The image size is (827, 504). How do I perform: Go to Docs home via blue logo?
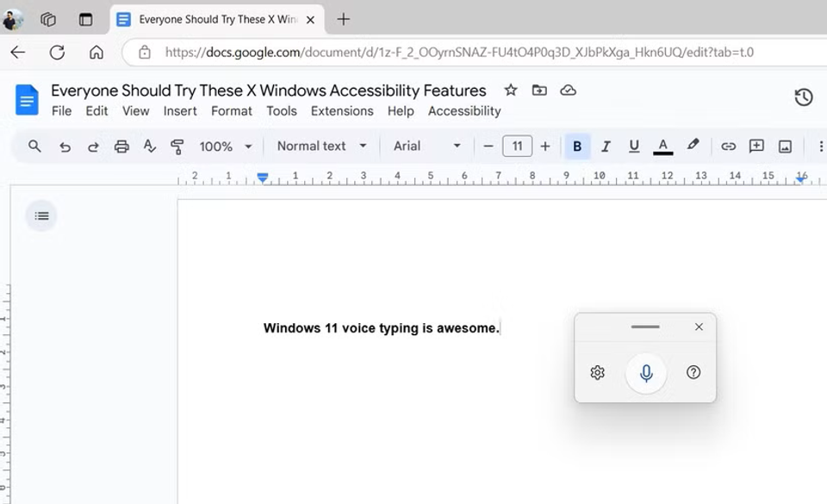click(x=27, y=100)
